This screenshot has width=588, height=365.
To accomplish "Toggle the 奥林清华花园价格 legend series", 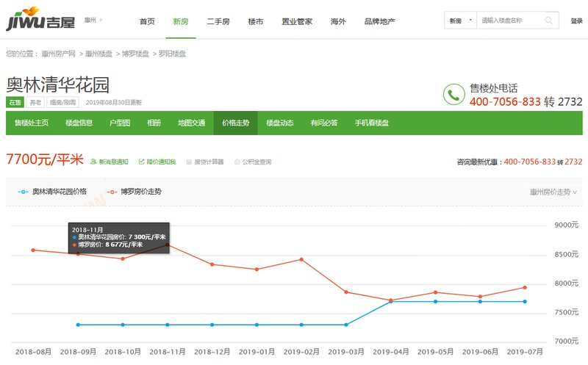I will tap(52, 192).
